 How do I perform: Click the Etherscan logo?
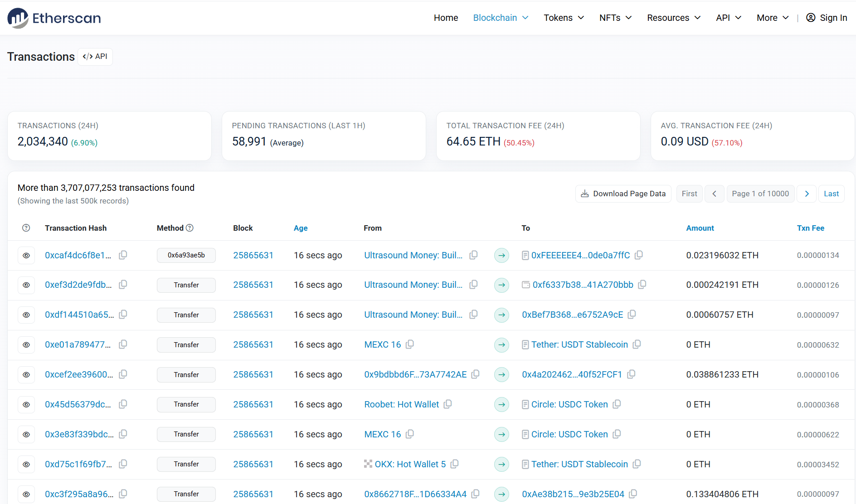[54, 18]
